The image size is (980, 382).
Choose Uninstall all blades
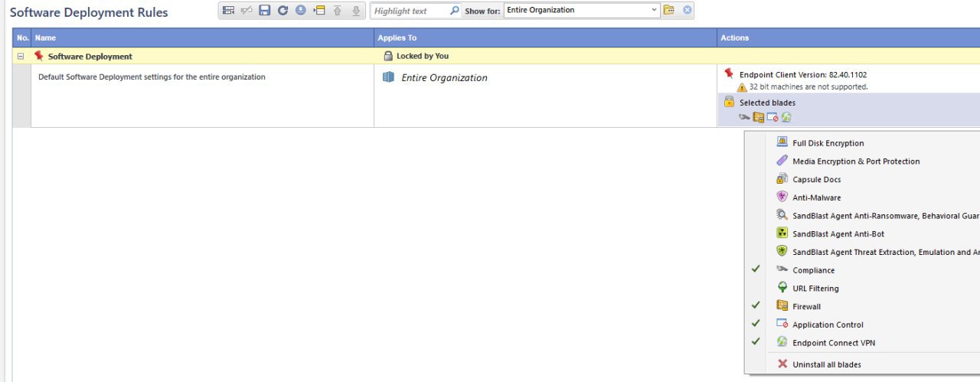click(863, 364)
